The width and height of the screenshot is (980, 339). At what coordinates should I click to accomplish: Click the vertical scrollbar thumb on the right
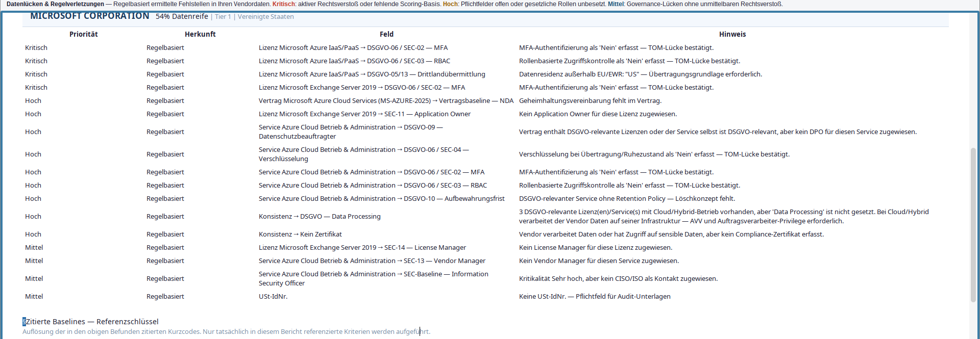coord(973,225)
